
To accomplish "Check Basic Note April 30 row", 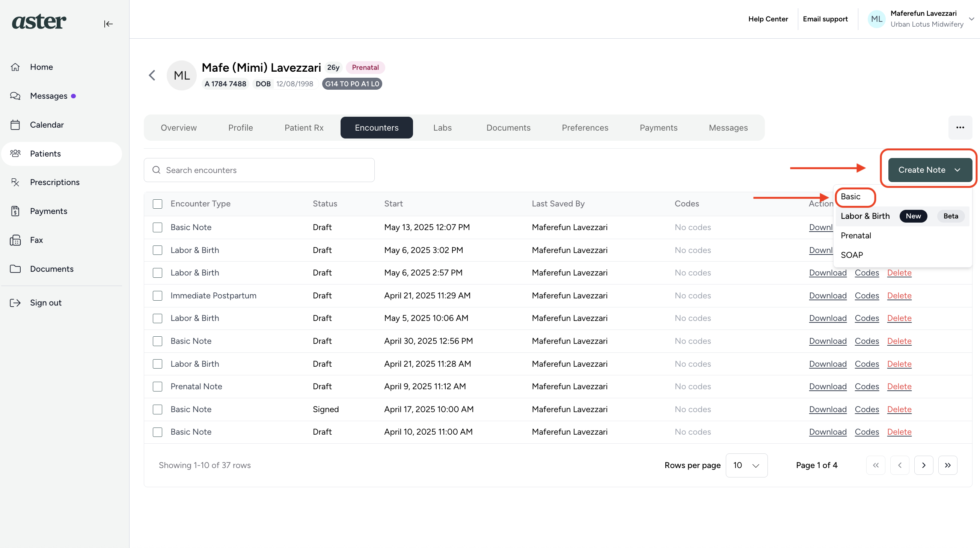I will [x=157, y=341].
